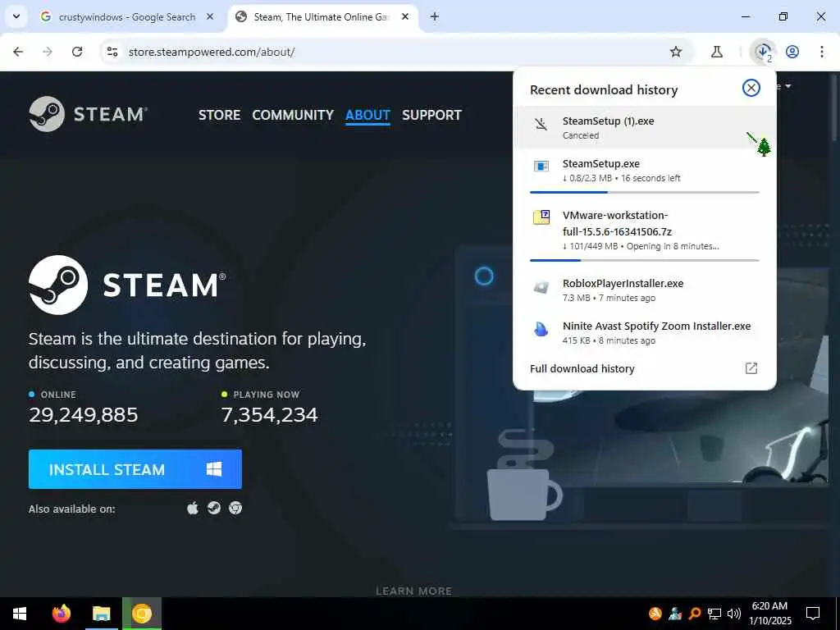Viewport: 840px width, 630px height.
Task: Click the 29,249,885 online count
Action: click(x=84, y=414)
